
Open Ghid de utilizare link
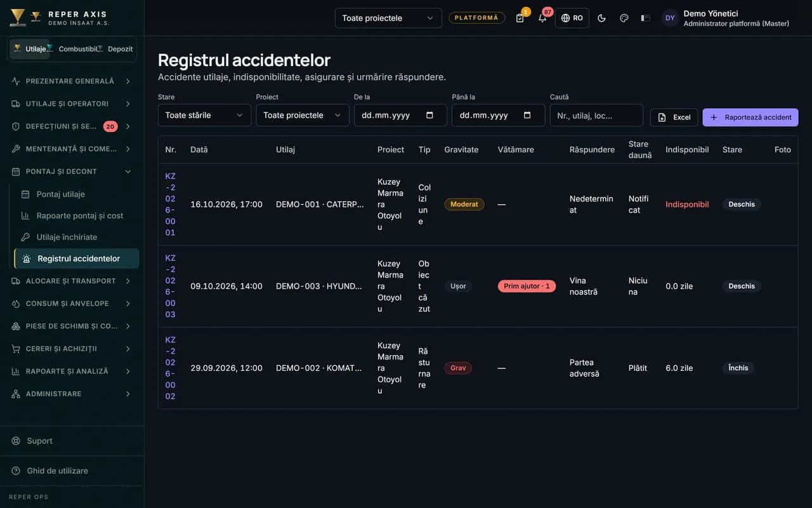(x=72, y=471)
